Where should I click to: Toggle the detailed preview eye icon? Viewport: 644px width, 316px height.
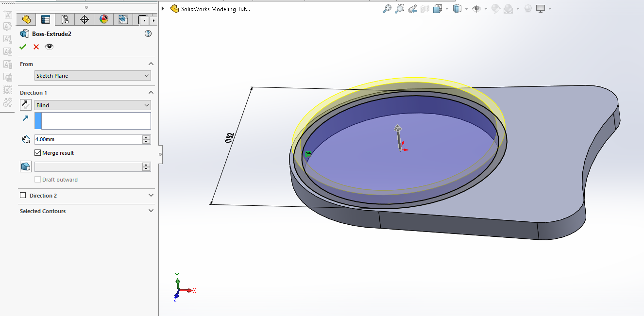click(x=49, y=47)
